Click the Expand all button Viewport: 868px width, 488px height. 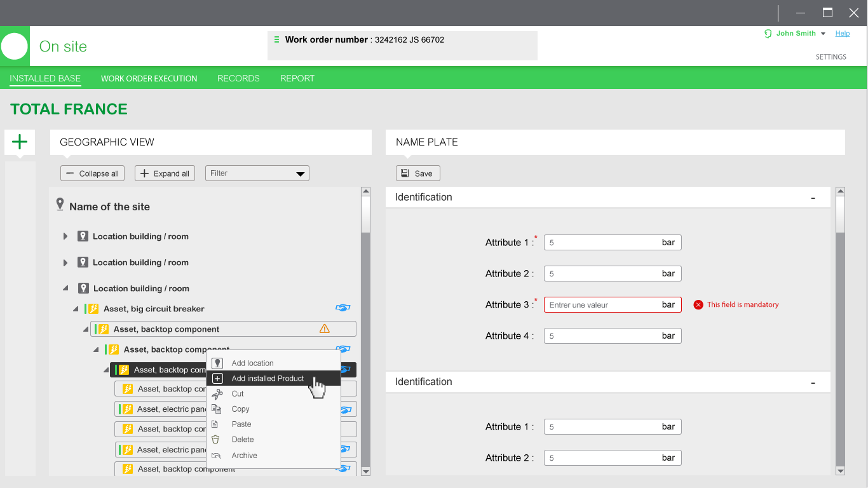tap(165, 173)
